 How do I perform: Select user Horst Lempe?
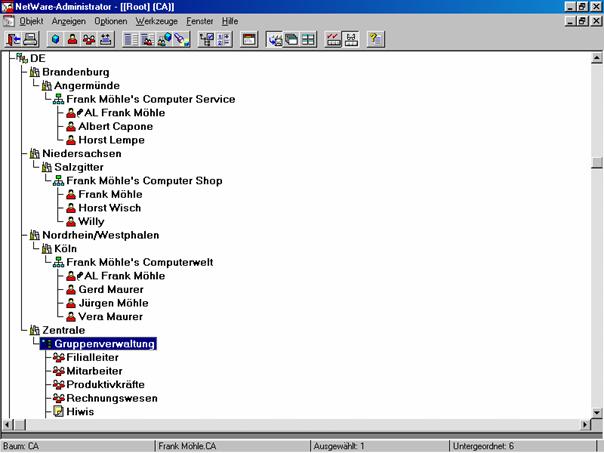point(111,140)
